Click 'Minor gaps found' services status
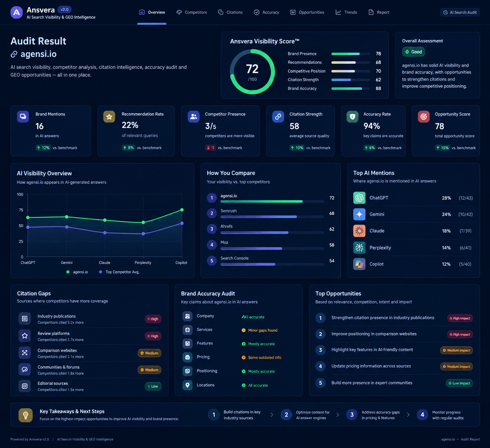Screen dimensions: 490x448 [x=263, y=330]
